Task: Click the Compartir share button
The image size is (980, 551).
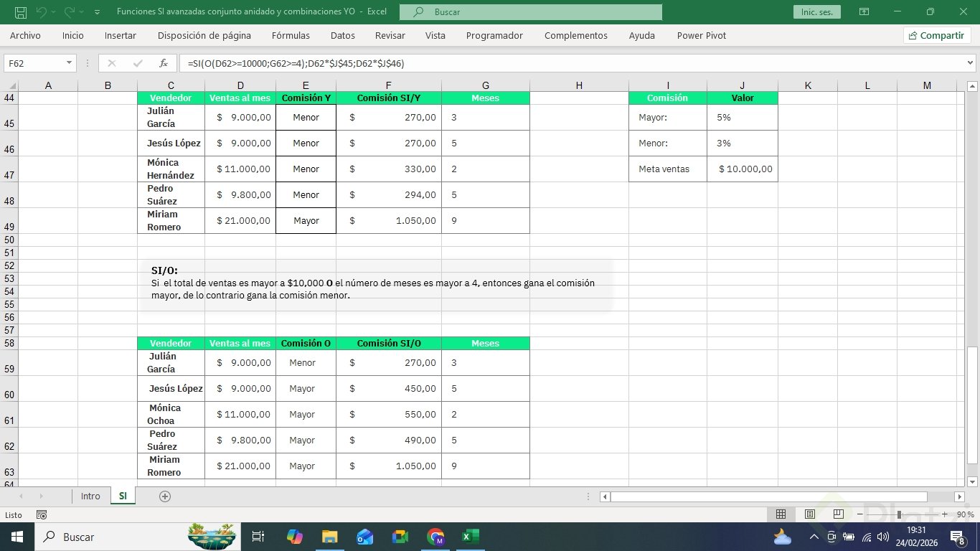Action: pos(937,35)
